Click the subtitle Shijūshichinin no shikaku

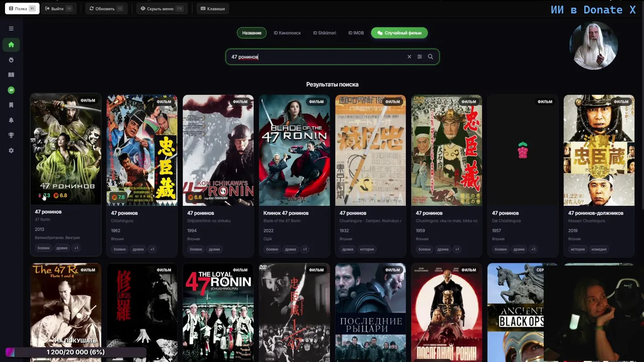[209, 221]
